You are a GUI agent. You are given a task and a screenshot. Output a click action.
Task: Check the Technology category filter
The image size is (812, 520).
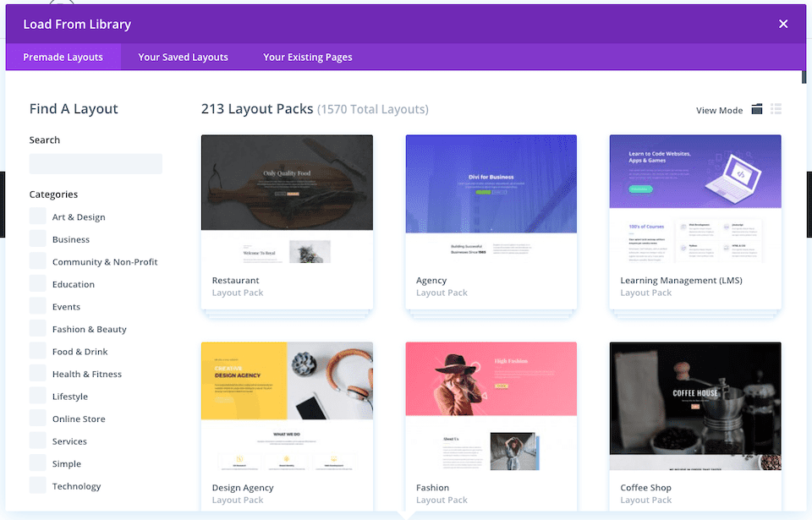pos(37,485)
